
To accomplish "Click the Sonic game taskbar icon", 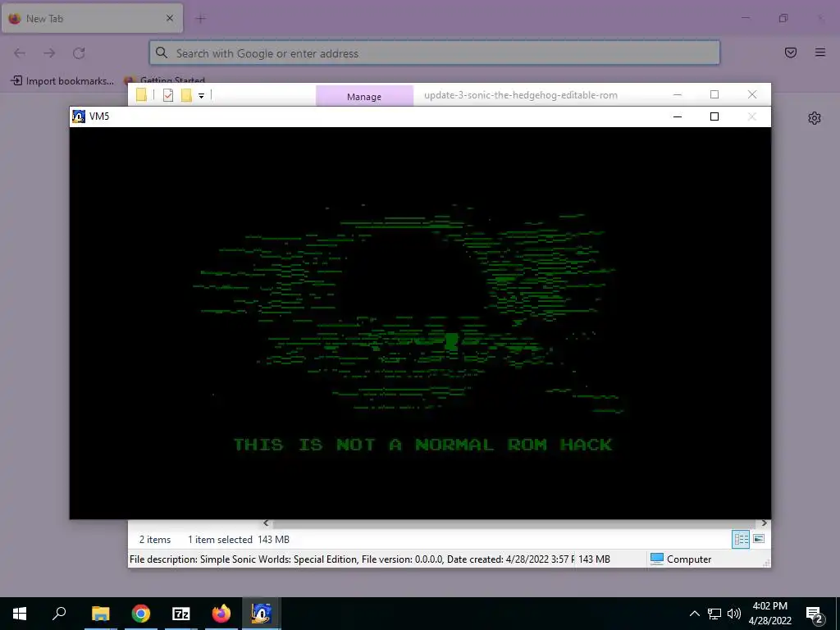I will (x=262, y=614).
